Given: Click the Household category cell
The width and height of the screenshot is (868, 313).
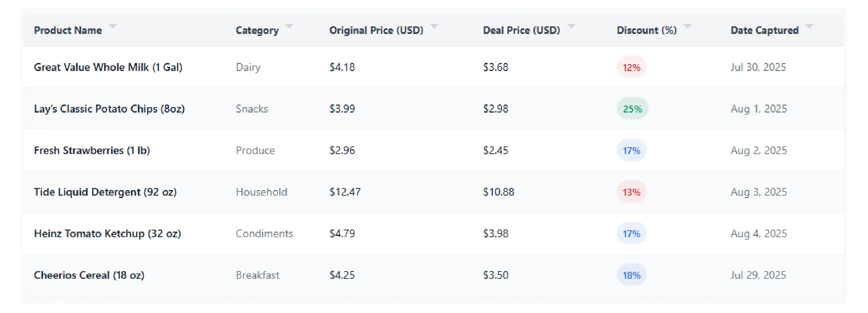Looking at the screenshot, I should 262,192.
